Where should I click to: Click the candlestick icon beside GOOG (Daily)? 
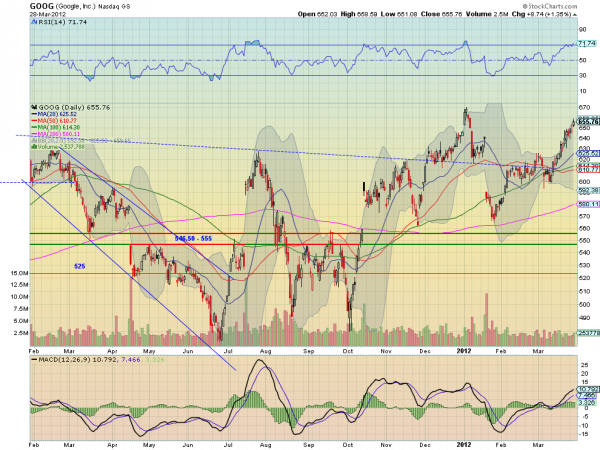tap(34, 108)
